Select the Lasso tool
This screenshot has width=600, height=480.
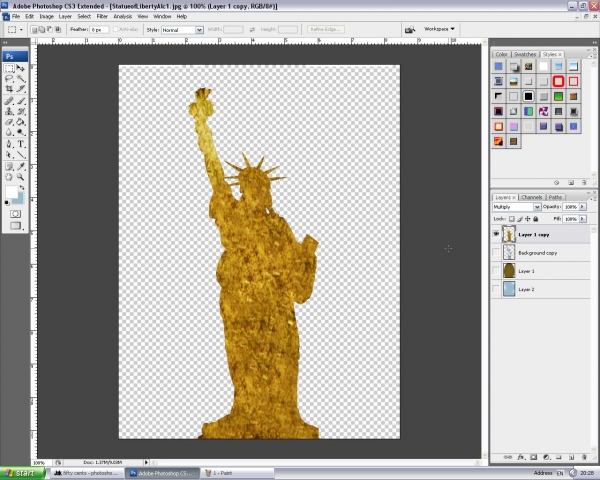pyautogui.click(x=10, y=79)
